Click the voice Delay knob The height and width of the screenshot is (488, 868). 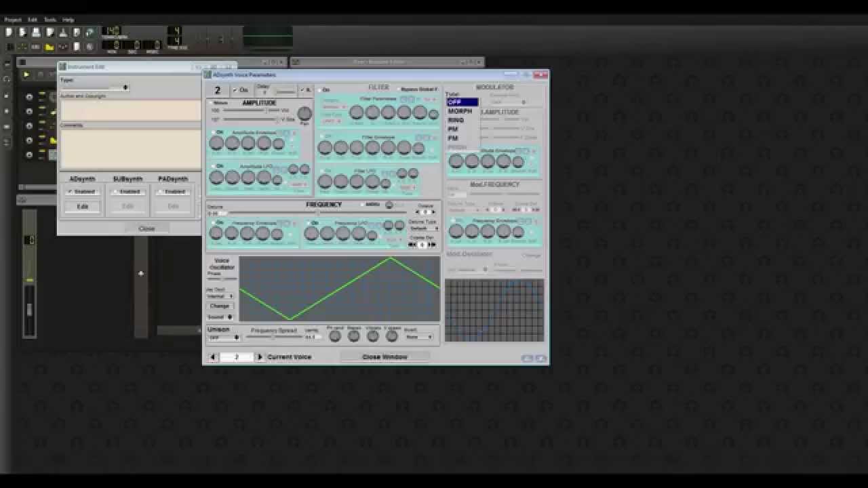pyautogui.click(x=286, y=91)
